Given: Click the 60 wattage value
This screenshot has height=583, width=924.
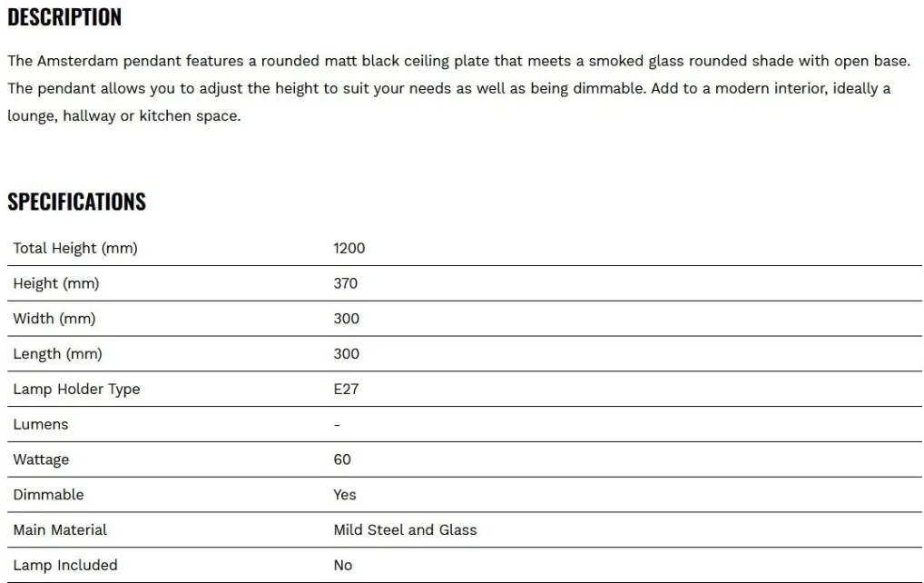Looking at the screenshot, I should (342, 459).
